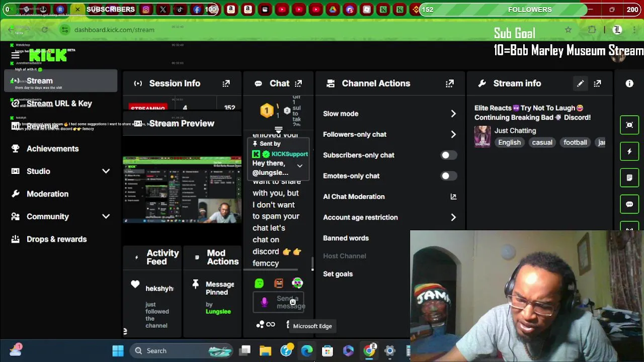The image size is (644, 362).
Task: Click Banned words action
Action: [346, 238]
